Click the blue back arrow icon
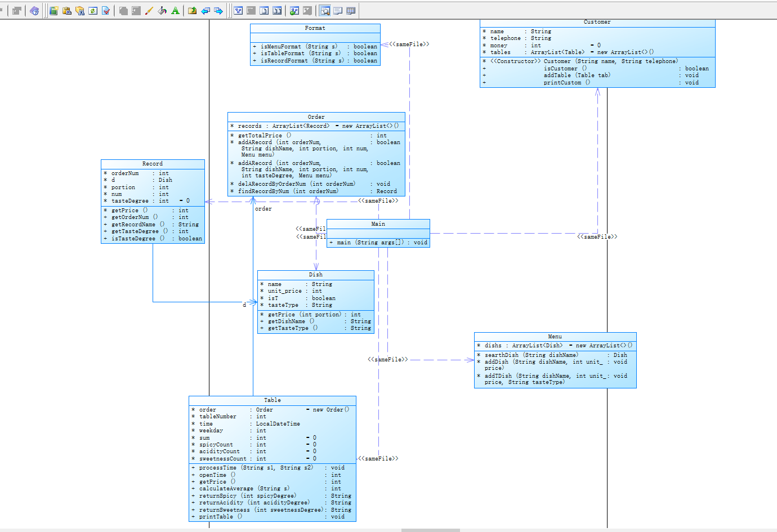This screenshot has width=777, height=532. click(206, 11)
